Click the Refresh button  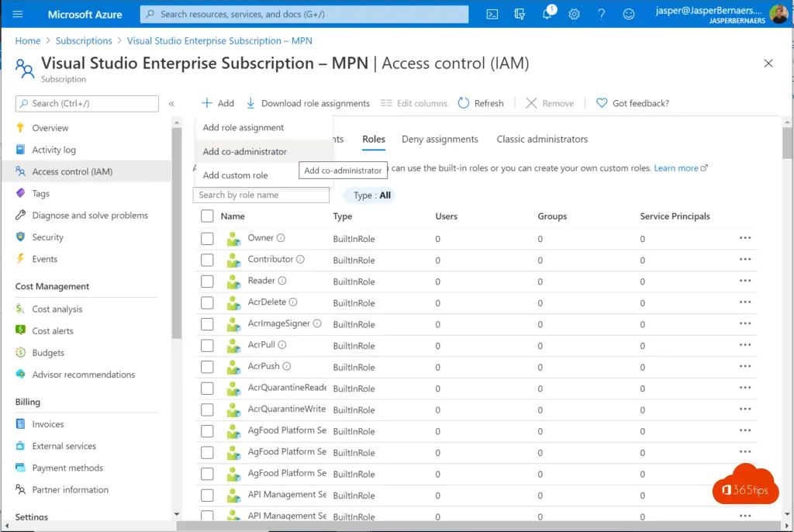click(x=481, y=103)
